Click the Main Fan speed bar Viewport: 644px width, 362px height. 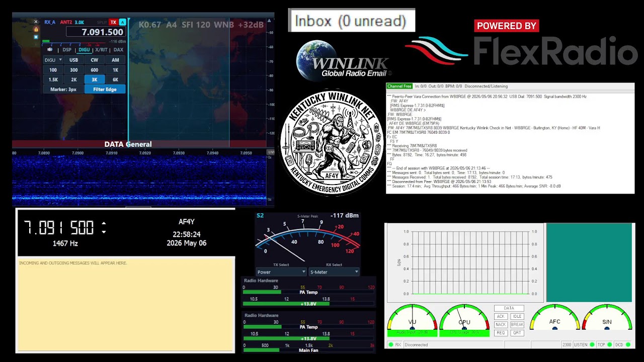pos(309,350)
